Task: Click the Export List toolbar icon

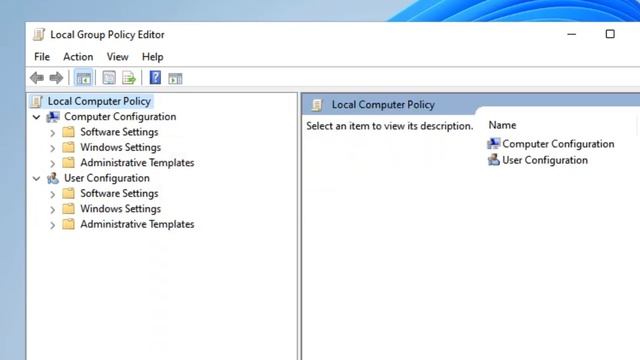Action: pos(129,78)
